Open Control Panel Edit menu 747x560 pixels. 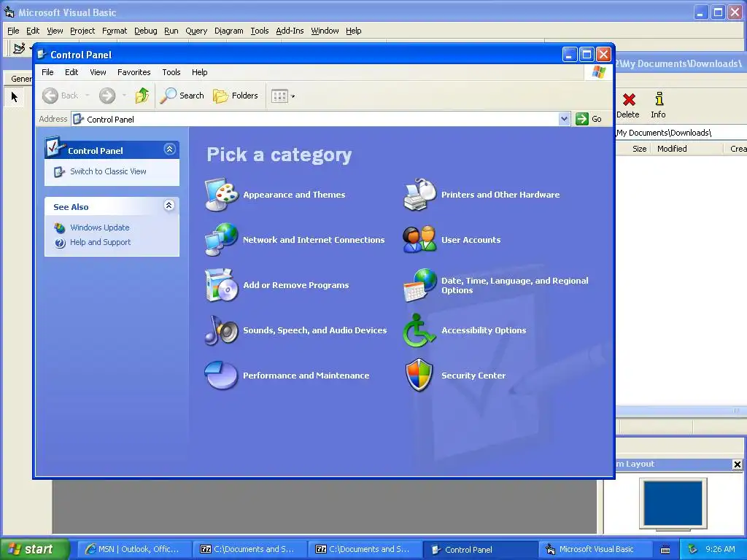point(71,72)
